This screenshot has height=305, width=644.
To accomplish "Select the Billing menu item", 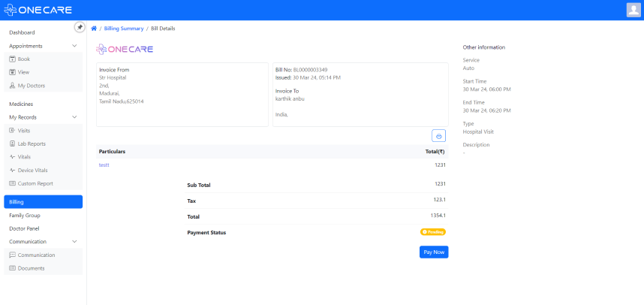I will (x=43, y=202).
